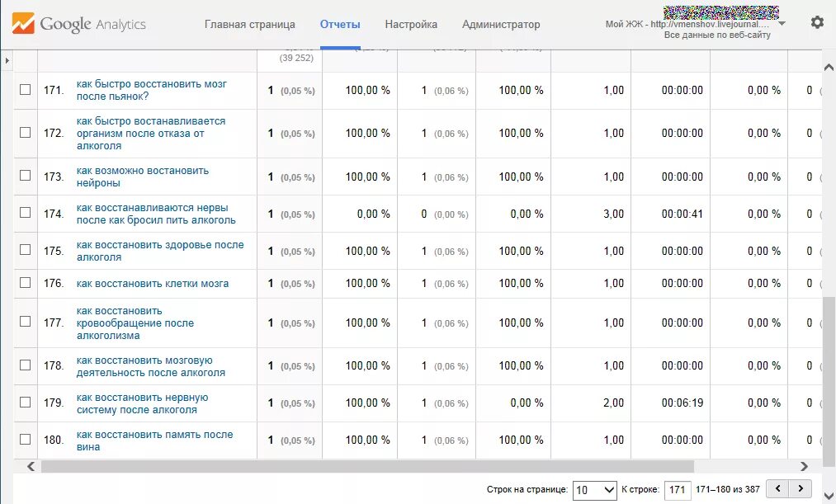
Task: Expand the left sidebar using the arrow
Action: point(7,59)
